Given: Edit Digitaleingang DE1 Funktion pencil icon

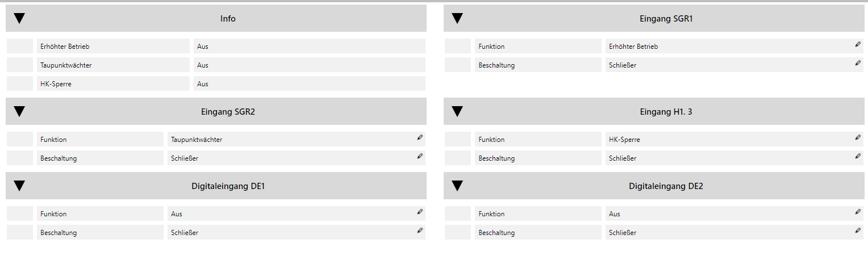Looking at the screenshot, I should coord(420,212).
